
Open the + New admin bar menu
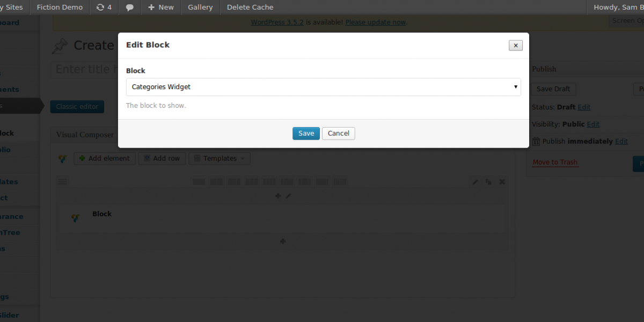coord(161,8)
